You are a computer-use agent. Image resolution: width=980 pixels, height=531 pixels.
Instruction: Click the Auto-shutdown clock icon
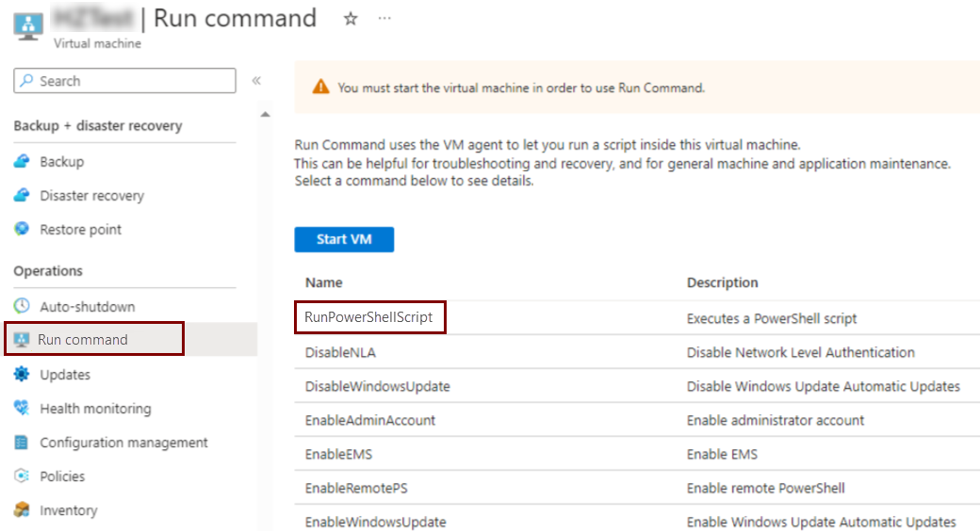[22, 307]
